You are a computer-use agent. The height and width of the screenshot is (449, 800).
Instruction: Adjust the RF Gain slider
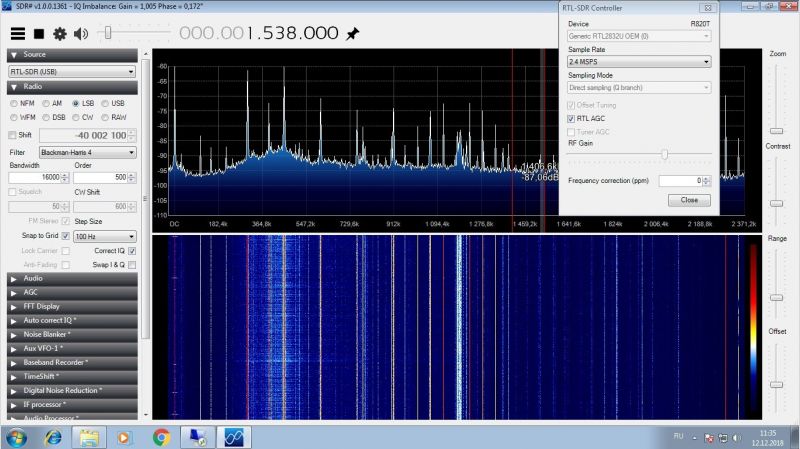[x=664, y=154]
